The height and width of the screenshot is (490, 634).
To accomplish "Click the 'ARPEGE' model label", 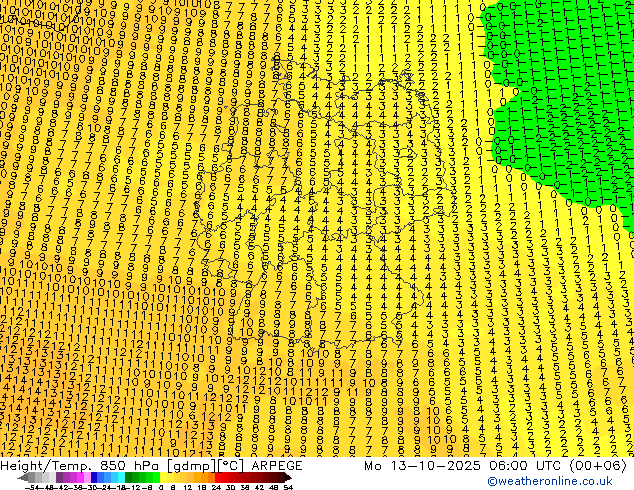I will [277, 466].
